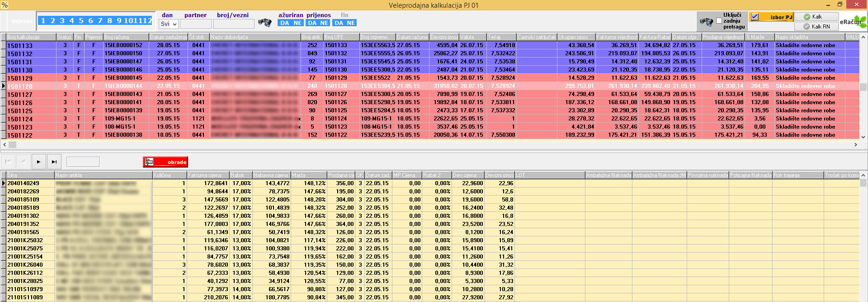Click the Kalk RN button
This screenshot has width=868, height=302.
point(816,27)
